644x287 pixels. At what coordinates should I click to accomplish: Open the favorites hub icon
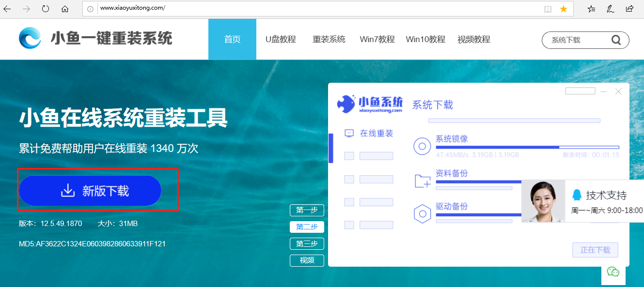[591, 9]
